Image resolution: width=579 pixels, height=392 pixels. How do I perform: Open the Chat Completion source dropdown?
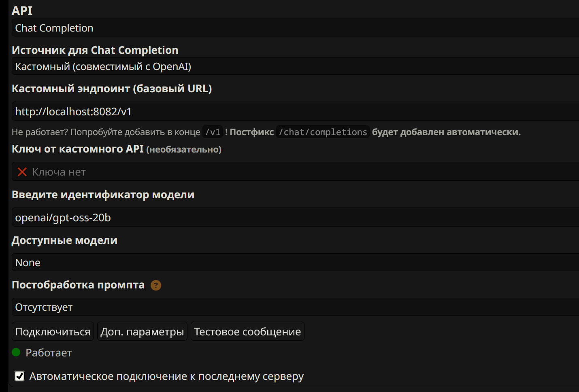pos(295,66)
